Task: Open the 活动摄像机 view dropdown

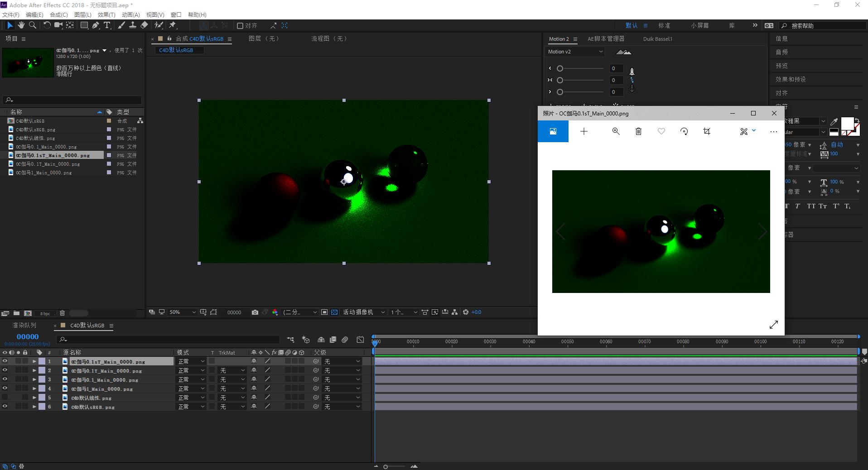Action: (364, 312)
